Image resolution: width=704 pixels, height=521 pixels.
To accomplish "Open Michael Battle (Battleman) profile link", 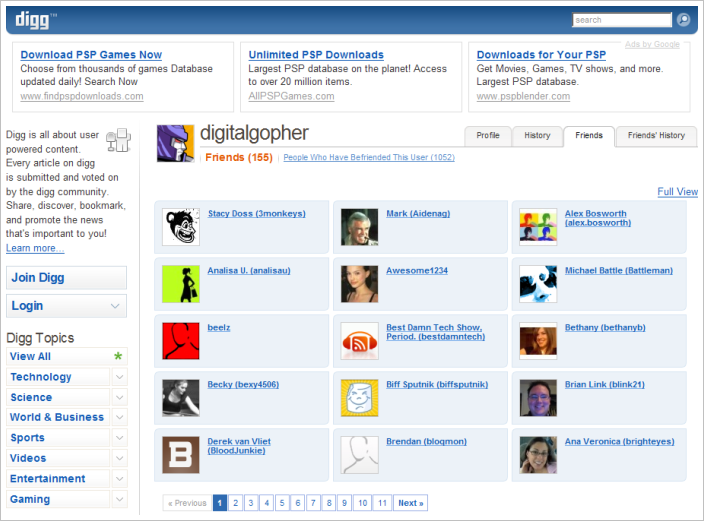I will coord(619,271).
